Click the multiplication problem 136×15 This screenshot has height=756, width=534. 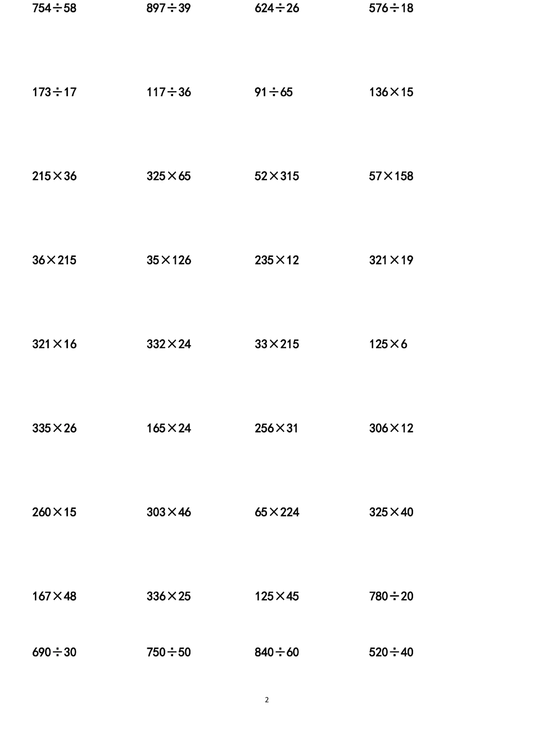coord(391,92)
